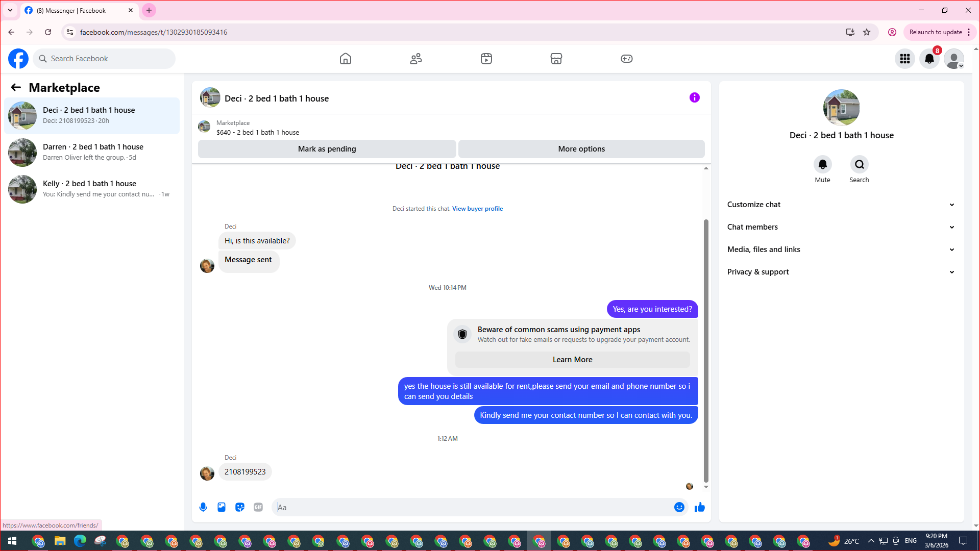Viewport: 980px width, 551px height.
Task: Open the View buyer profile link
Action: point(477,209)
